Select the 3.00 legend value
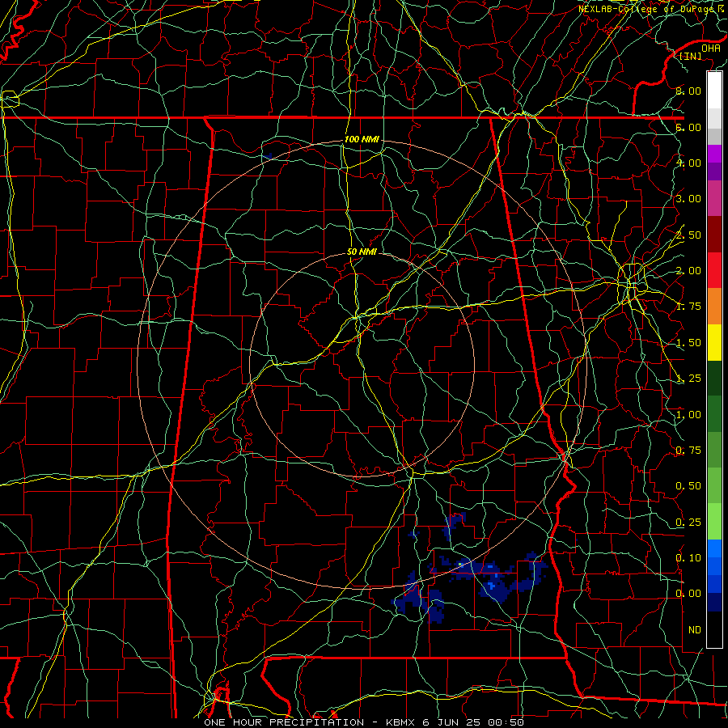Image resolution: width=728 pixels, height=728 pixels. pos(688,199)
